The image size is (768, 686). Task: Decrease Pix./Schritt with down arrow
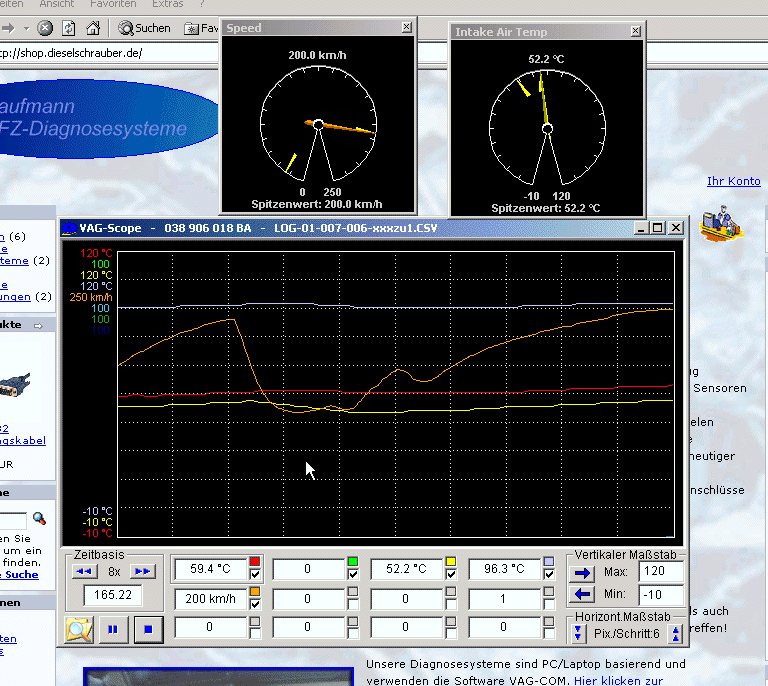coord(578,633)
